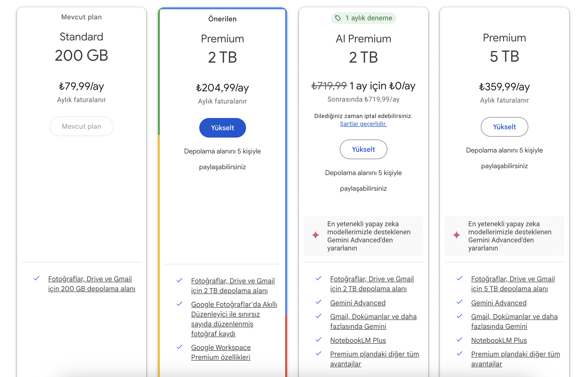Open Google Workspace Premium özellikleri link

click(x=221, y=352)
